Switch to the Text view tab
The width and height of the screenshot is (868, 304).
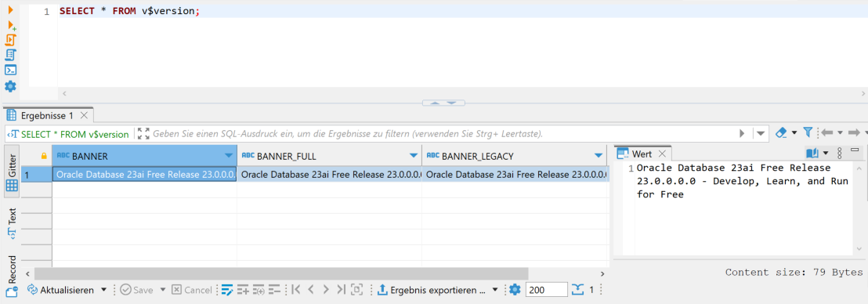(x=12, y=223)
